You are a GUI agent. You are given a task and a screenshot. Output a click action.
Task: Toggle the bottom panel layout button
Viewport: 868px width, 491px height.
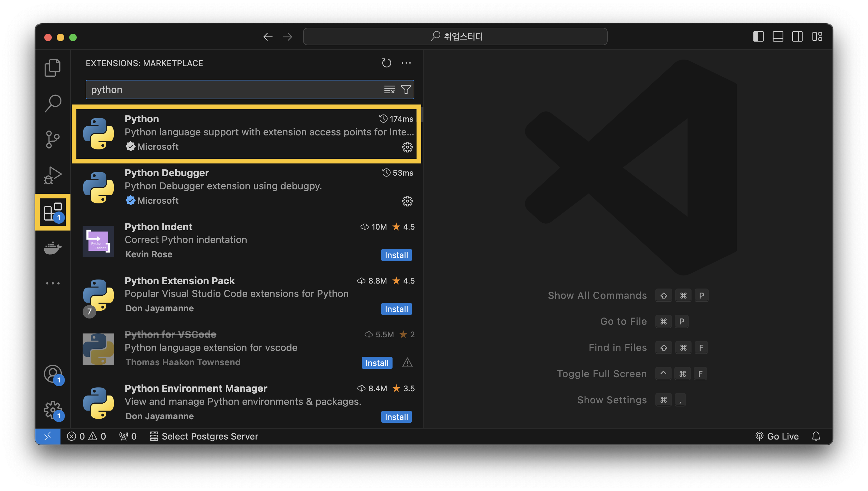(x=778, y=36)
